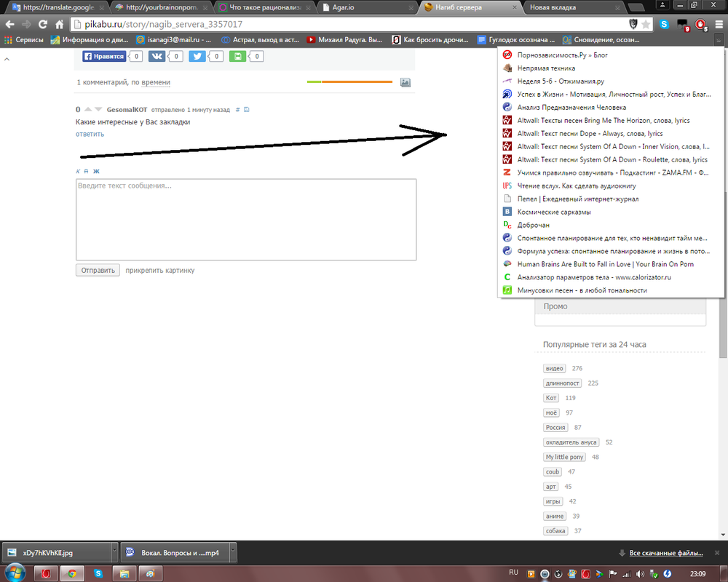The image size is (728, 582).
Task: Downvote the GesomalKOT comment
Action: tap(98, 109)
